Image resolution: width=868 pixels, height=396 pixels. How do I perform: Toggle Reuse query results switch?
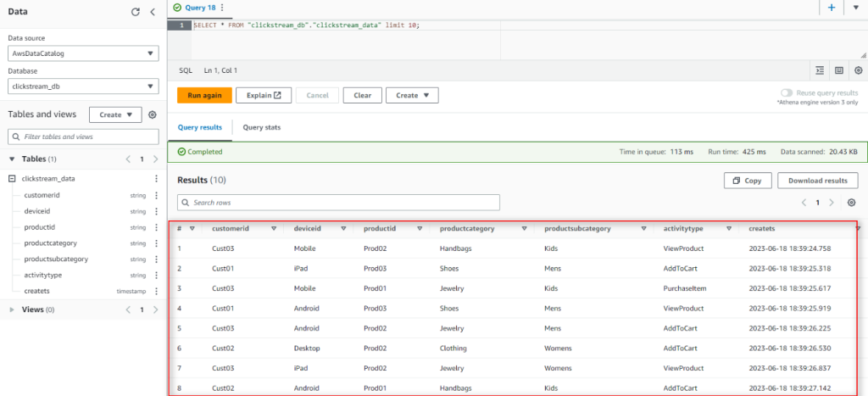tap(787, 92)
